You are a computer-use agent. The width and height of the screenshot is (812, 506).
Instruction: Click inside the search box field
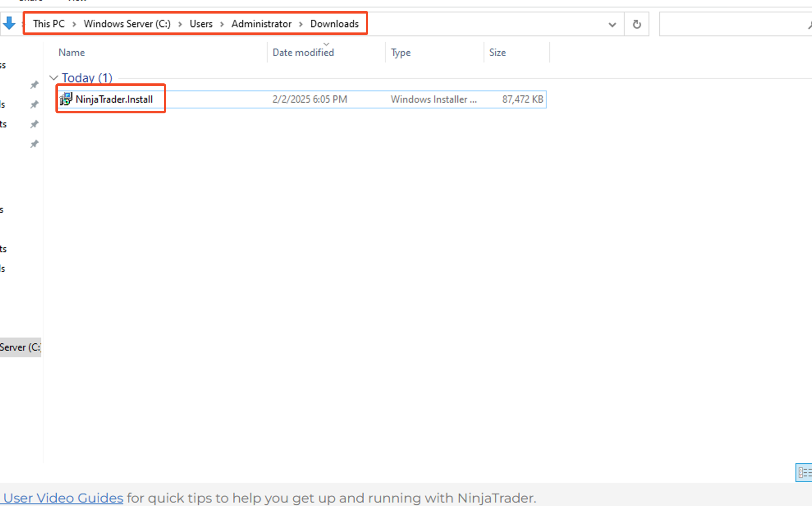[x=731, y=24]
